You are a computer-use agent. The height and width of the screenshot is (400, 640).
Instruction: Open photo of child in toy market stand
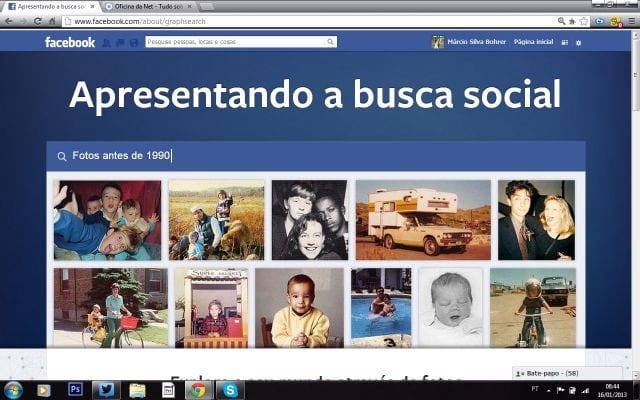click(x=211, y=308)
